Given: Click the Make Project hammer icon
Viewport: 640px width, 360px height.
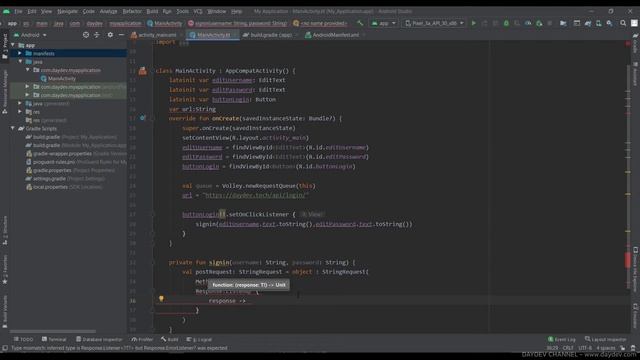Looking at the screenshot, I should click(360, 23).
